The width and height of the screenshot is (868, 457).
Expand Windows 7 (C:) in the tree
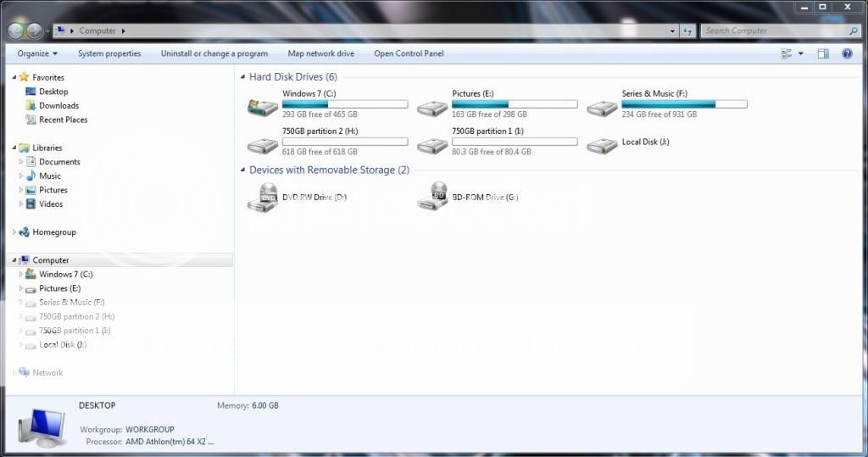21,274
